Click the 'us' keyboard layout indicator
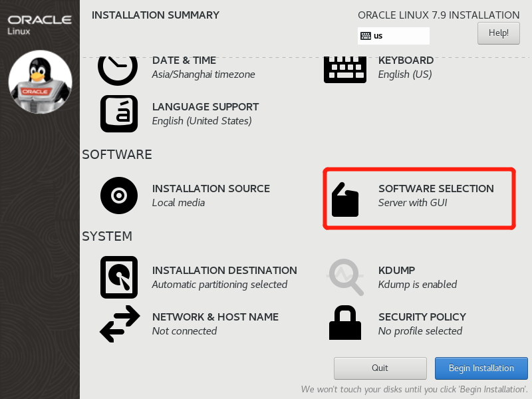Screen dimensions: 532x399 tap(393, 36)
